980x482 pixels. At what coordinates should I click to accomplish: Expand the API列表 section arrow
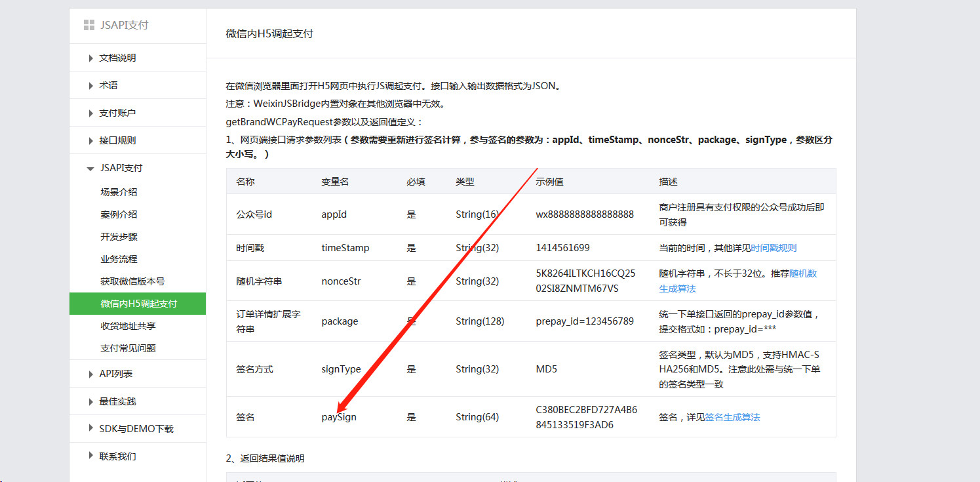[90, 374]
